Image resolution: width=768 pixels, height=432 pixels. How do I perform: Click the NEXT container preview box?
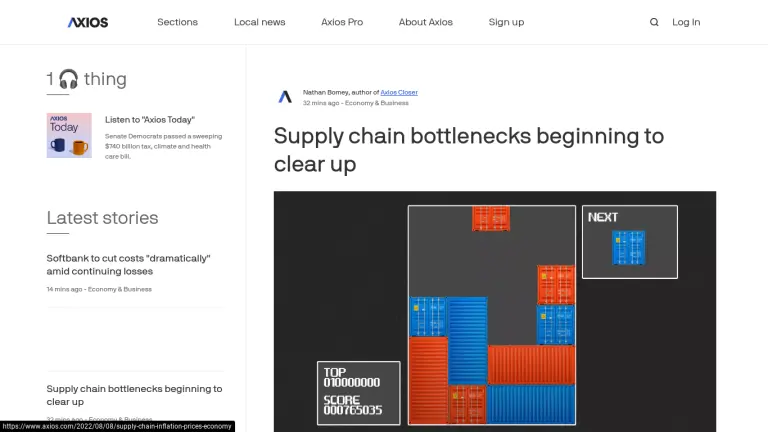[x=629, y=242]
